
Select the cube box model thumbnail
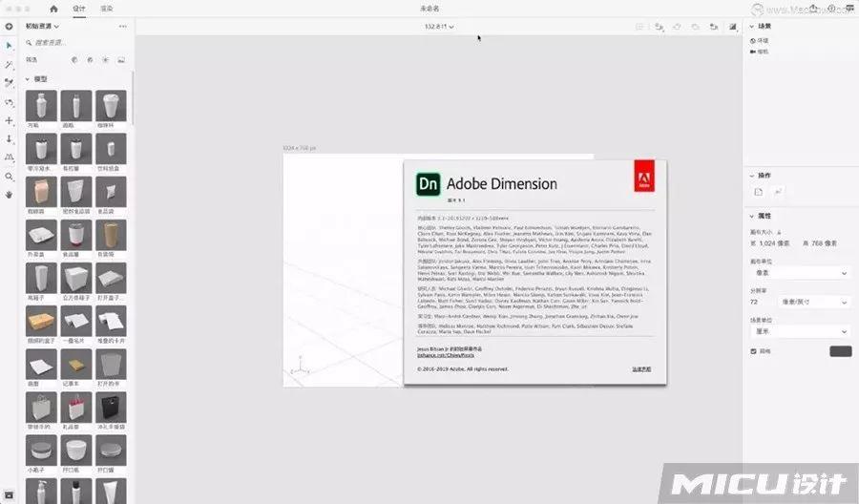(76, 278)
